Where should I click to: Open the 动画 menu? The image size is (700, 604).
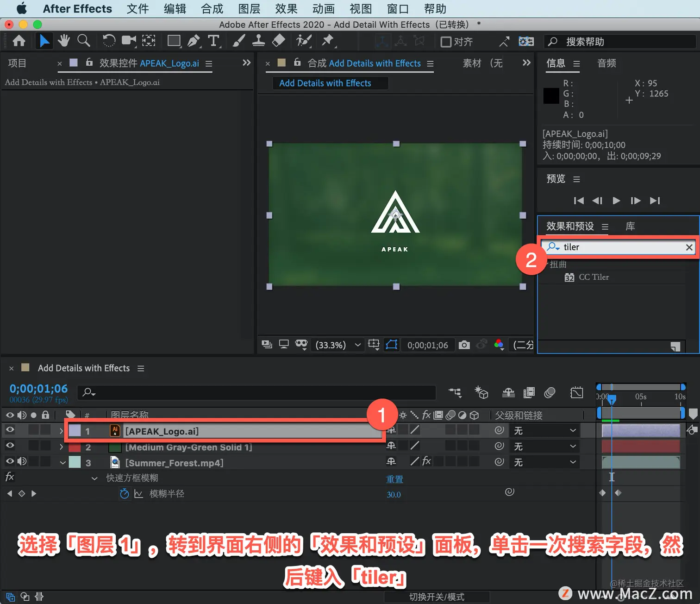point(323,9)
